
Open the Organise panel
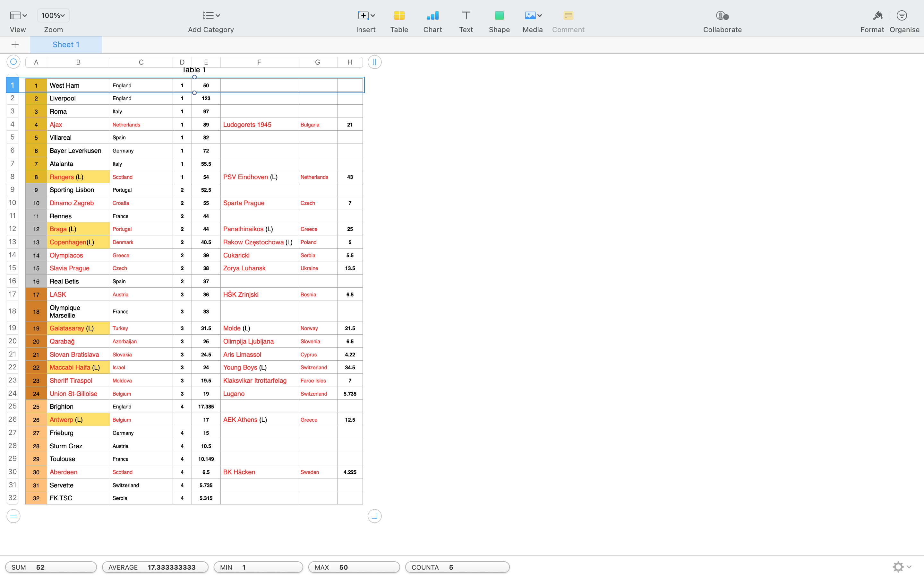coord(902,15)
